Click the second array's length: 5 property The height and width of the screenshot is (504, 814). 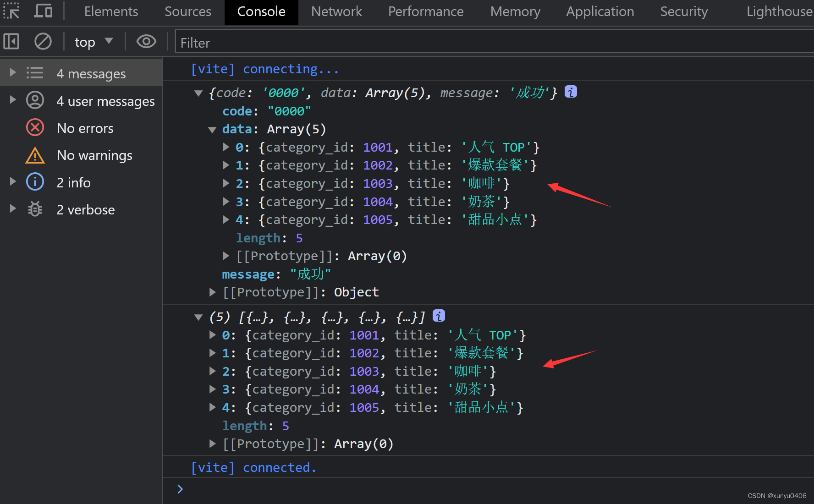(256, 426)
